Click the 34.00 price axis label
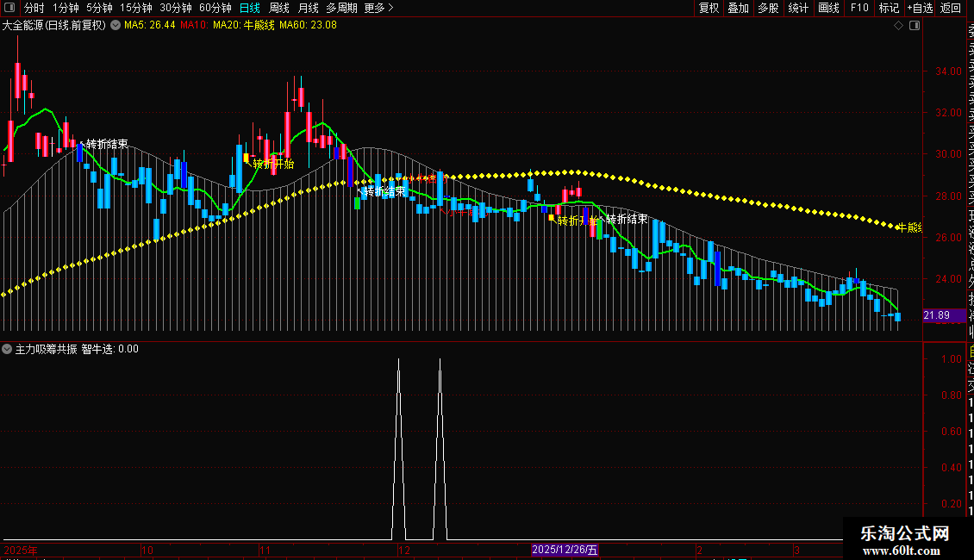 [x=948, y=72]
